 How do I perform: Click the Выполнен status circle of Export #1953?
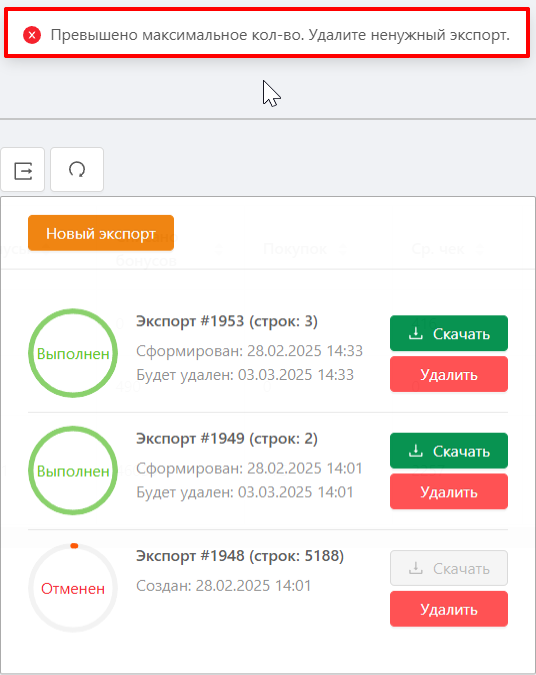pos(73,353)
